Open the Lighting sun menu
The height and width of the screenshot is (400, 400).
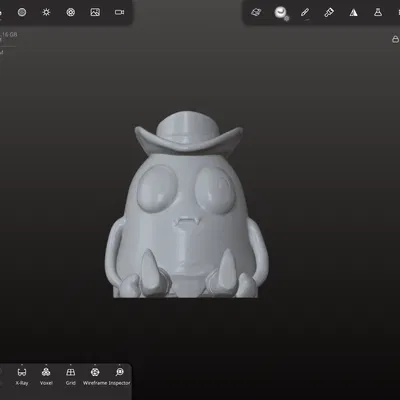(x=46, y=12)
